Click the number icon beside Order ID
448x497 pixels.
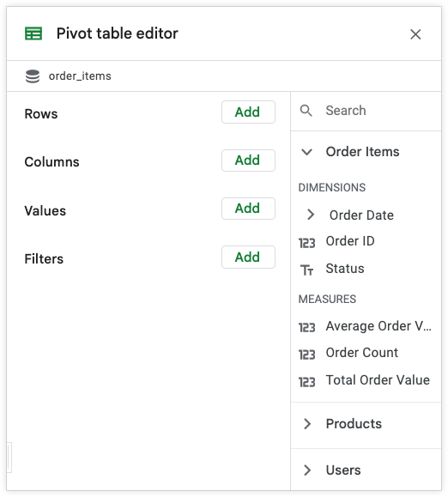(306, 243)
